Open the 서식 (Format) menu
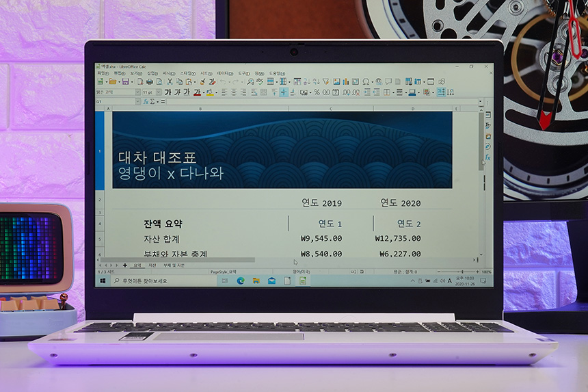 (168, 73)
